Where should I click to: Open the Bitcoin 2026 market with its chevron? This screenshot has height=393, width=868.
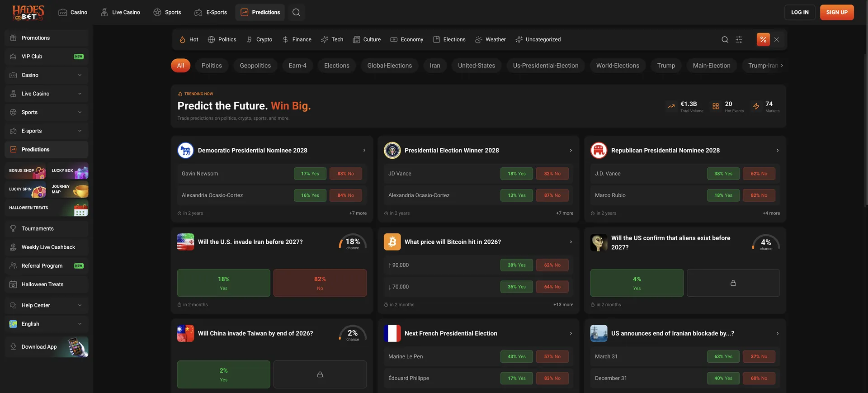pyautogui.click(x=571, y=242)
